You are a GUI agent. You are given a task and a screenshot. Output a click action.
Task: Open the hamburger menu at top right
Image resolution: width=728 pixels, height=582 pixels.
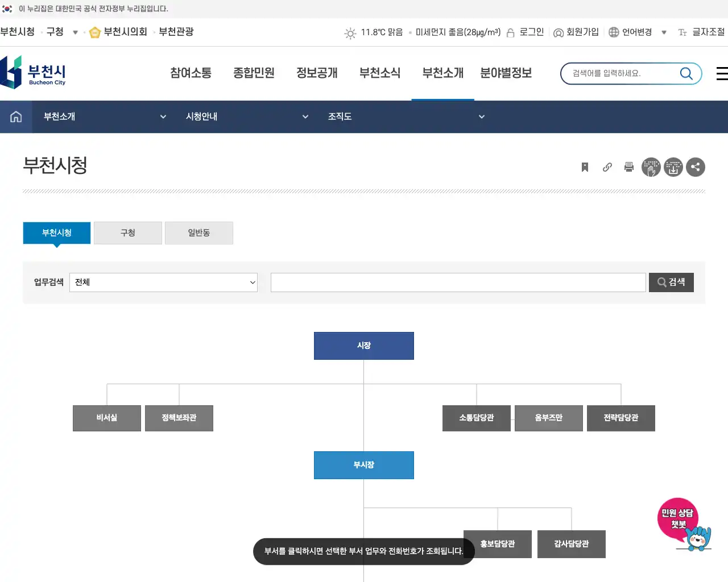[721, 73]
